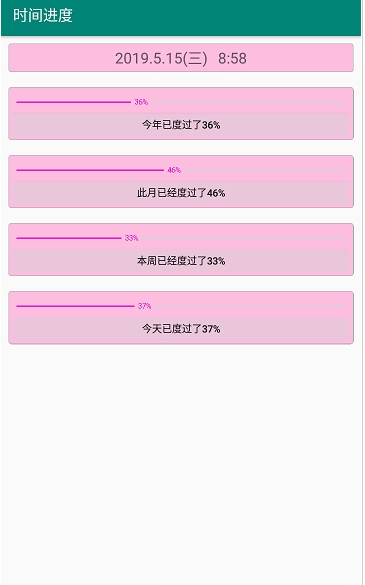Click unfilled part of year progress bar
The height and width of the screenshot is (585, 365).
tap(248, 102)
